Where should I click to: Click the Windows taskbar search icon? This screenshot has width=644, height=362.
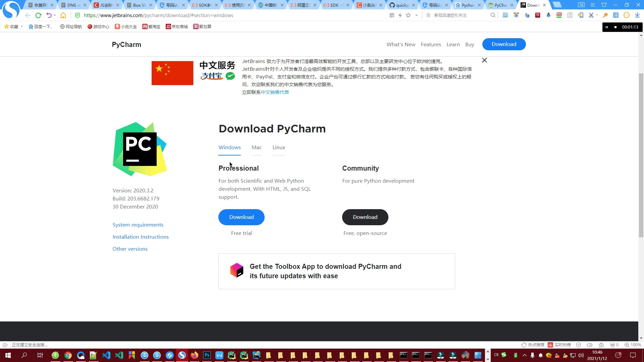pyautogui.click(x=24, y=355)
